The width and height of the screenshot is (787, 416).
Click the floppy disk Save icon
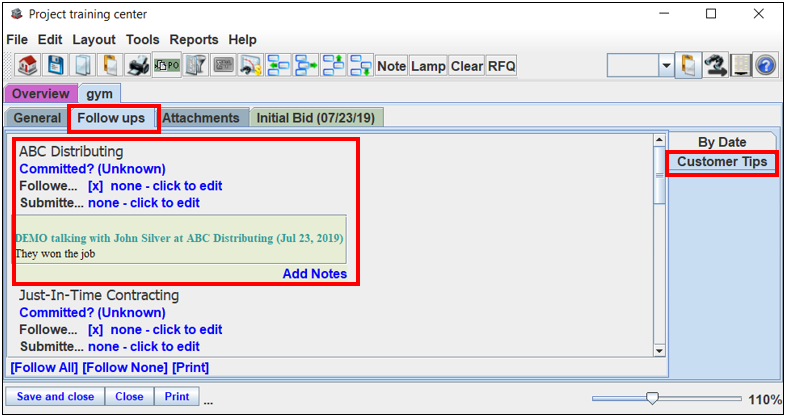point(55,66)
